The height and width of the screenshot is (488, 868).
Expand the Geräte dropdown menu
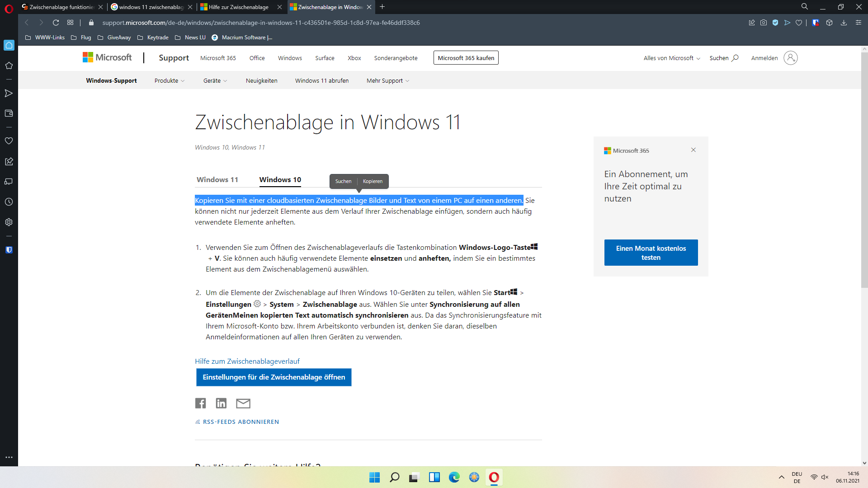point(215,81)
